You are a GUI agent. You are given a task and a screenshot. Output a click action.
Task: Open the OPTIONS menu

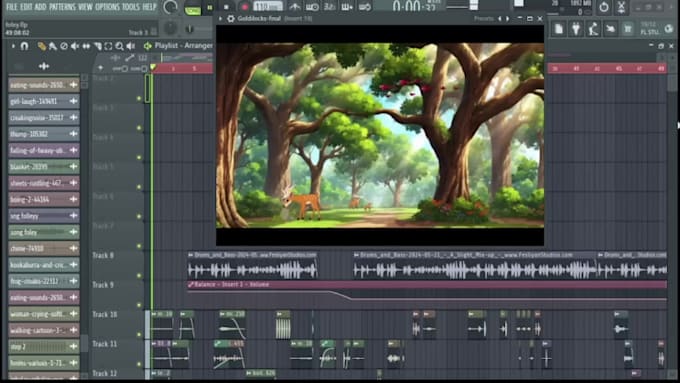pyautogui.click(x=107, y=7)
